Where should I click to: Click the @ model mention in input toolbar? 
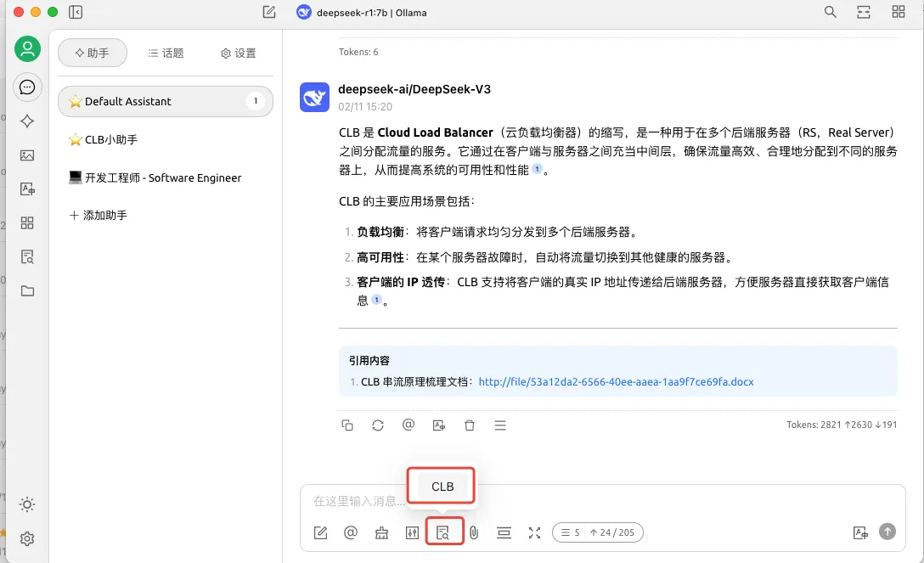pos(351,533)
